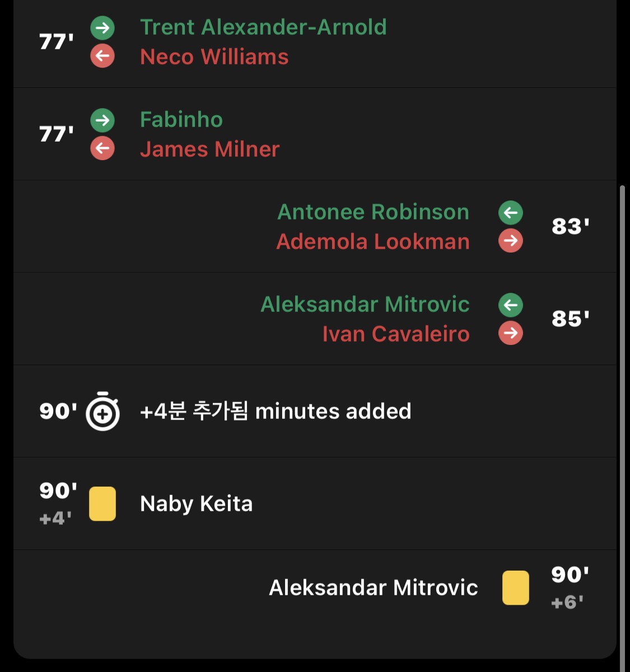
Task: Tap green sub-in arrow beside Trent Alexander-Arnold
Action: pos(102,27)
